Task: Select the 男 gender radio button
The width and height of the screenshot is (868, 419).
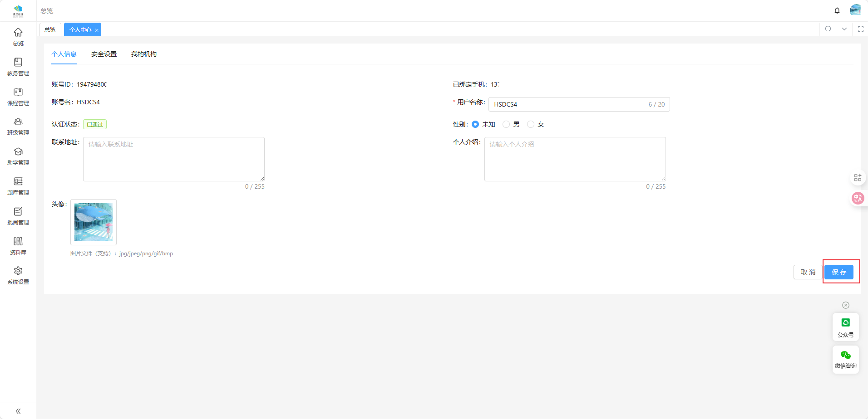Action: pos(506,124)
